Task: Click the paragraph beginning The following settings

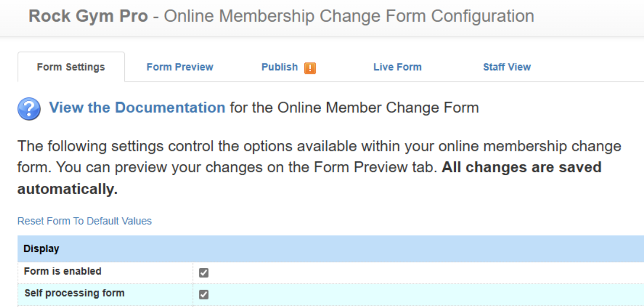Action: click(319, 168)
